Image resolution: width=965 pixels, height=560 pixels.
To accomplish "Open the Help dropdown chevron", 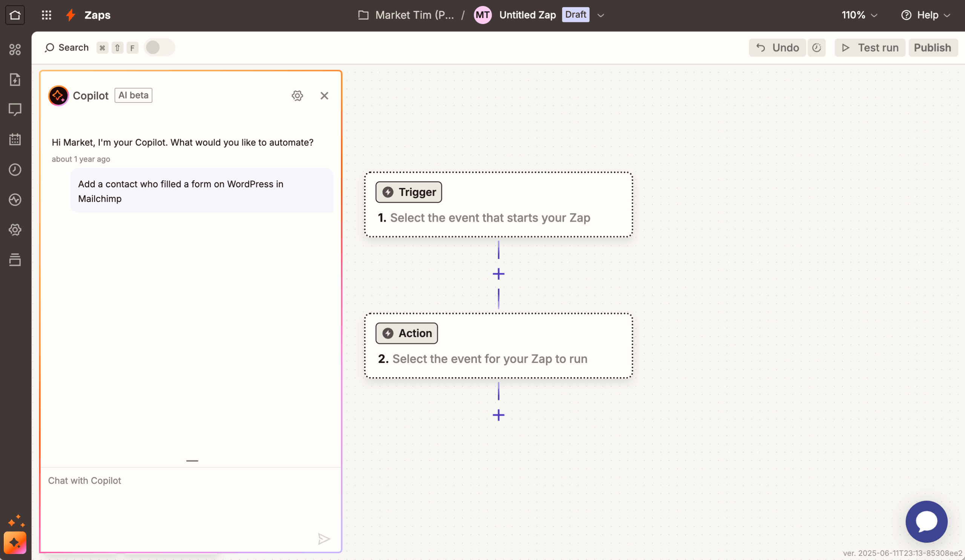I will [x=947, y=15].
